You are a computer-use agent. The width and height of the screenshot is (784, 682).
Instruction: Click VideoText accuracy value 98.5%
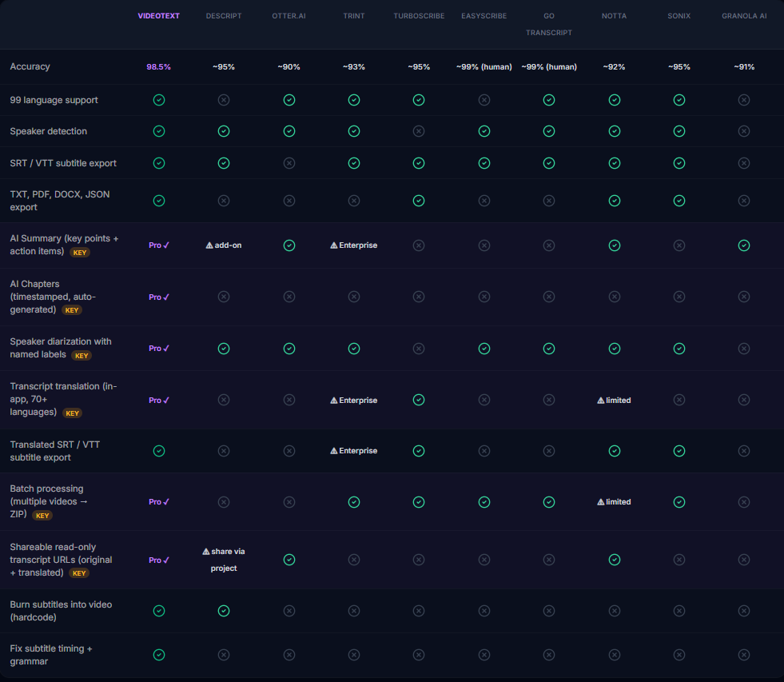[159, 66]
